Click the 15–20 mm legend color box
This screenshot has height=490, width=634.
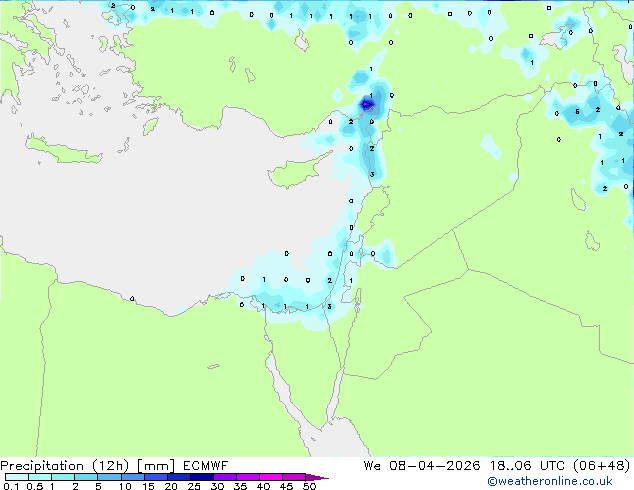click(156, 477)
